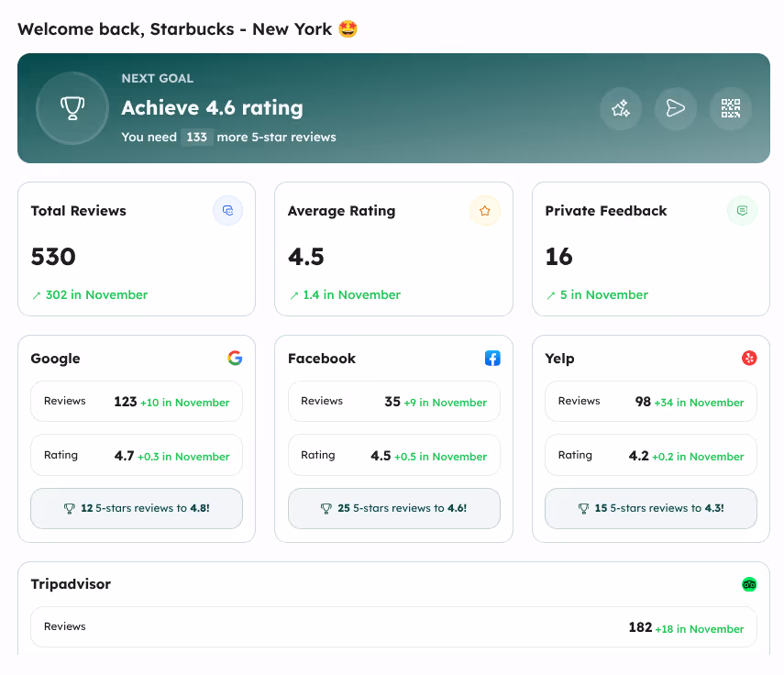Click the Private Feedback message icon
Viewport: 784px width, 675px height.
(x=742, y=211)
